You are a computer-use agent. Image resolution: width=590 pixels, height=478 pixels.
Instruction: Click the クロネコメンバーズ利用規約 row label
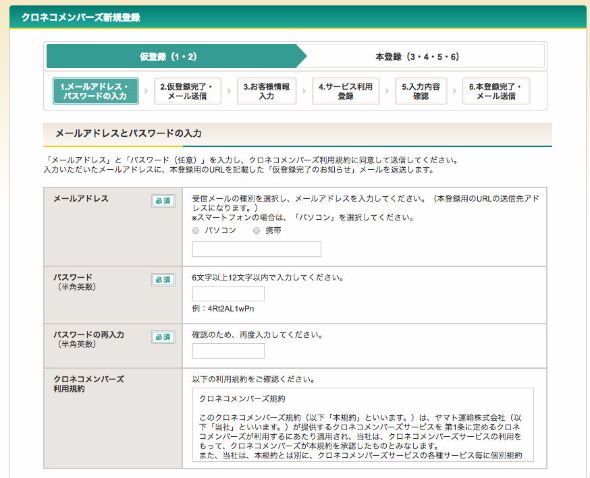[x=89, y=384]
